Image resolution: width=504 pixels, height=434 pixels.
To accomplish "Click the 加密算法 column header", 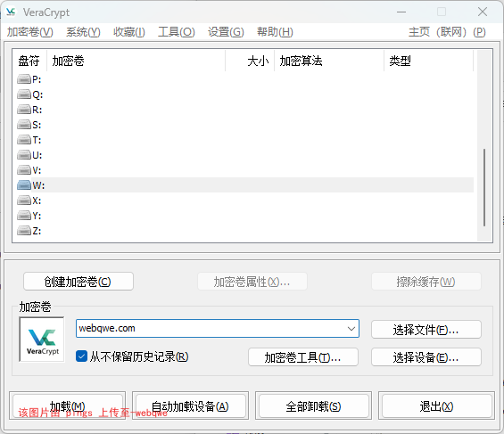I will tap(329, 61).
